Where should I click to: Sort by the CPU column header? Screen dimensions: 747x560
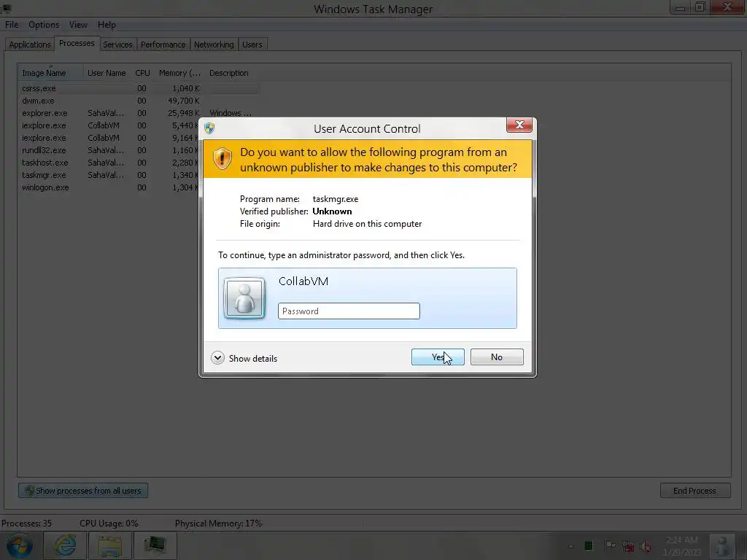point(142,73)
